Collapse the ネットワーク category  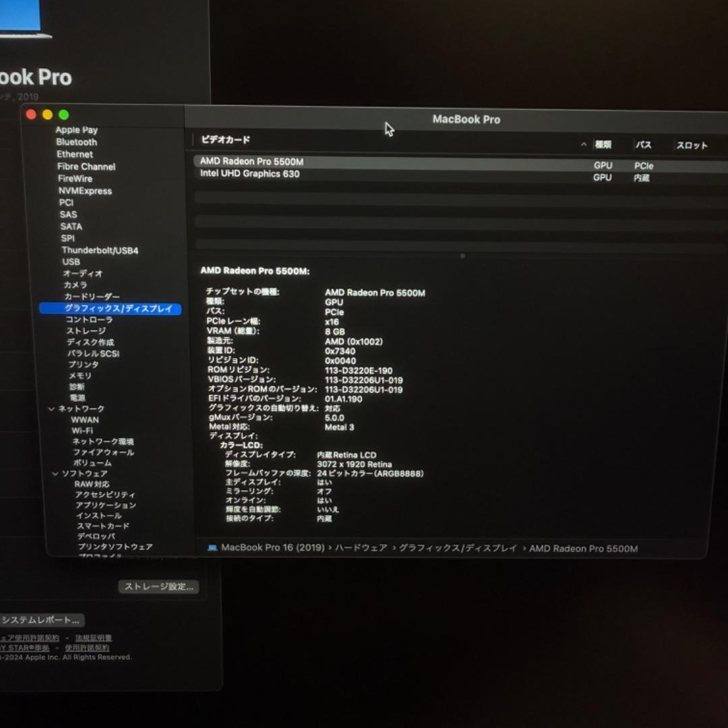coord(52,408)
